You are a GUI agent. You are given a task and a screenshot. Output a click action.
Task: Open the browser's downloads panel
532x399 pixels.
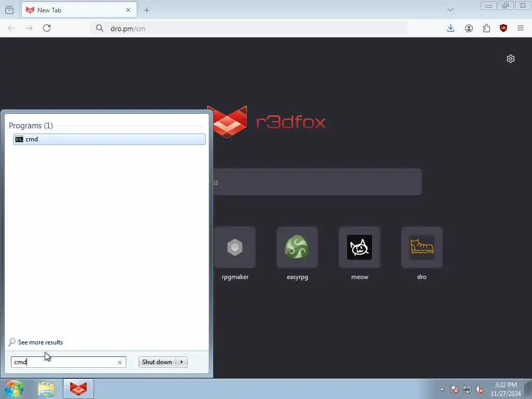(x=450, y=28)
